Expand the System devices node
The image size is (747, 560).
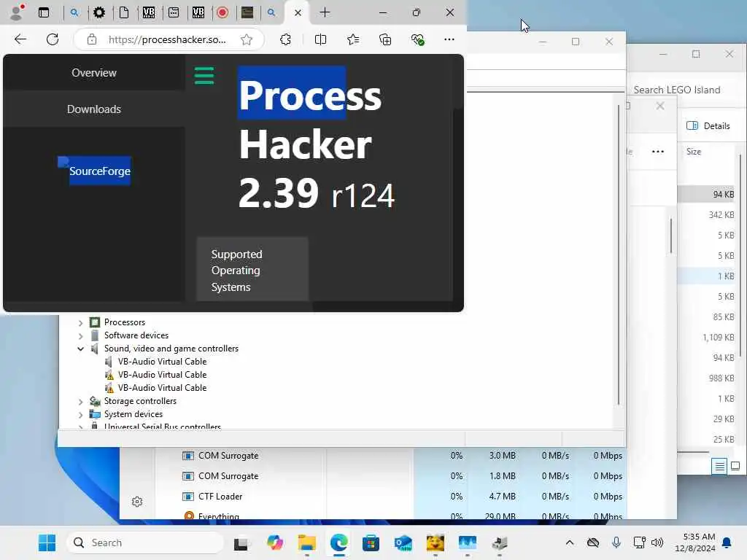click(80, 415)
